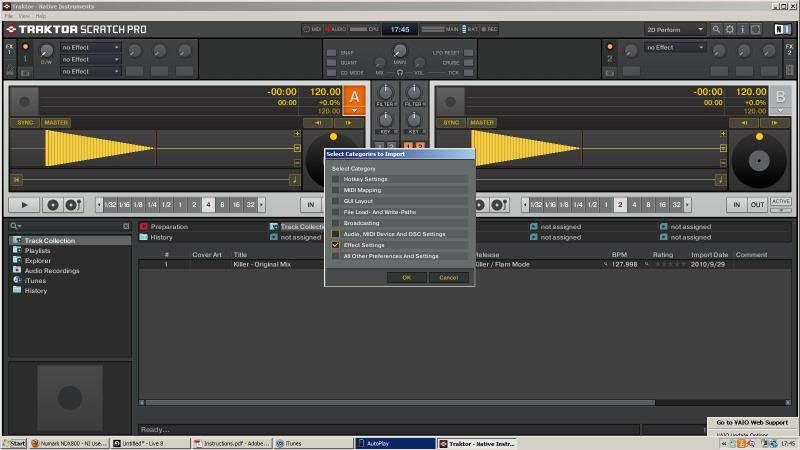This screenshot has width=800, height=450.
Task: Uncheck the Effect Settings checkbox
Action: [x=336, y=245]
